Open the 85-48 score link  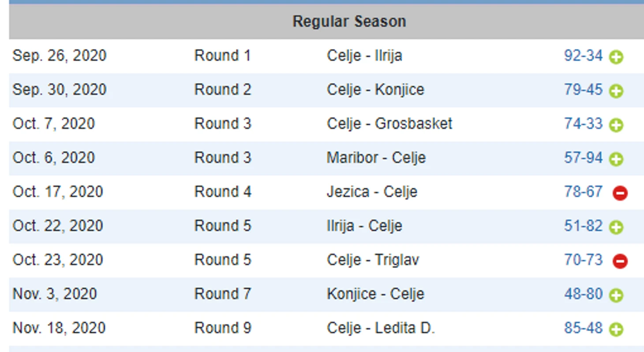pyautogui.click(x=583, y=328)
